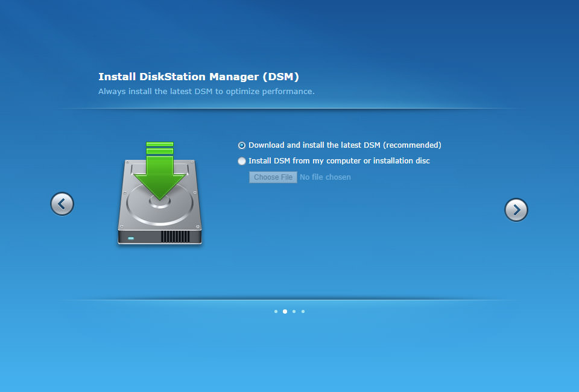
Task: Proceed with the right arrow button
Action: [x=516, y=210]
